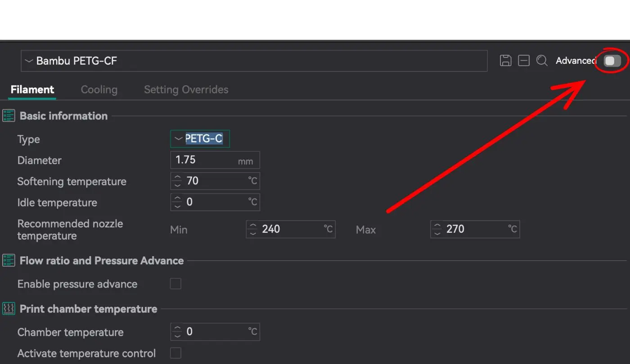
Task: Click the Min nozzle temperature field
Action: point(290,229)
